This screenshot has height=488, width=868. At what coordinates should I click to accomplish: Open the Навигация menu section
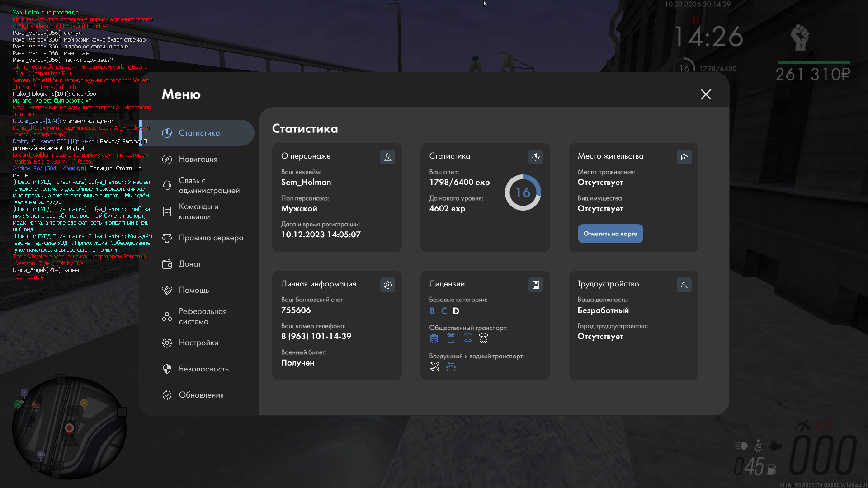pos(198,159)
